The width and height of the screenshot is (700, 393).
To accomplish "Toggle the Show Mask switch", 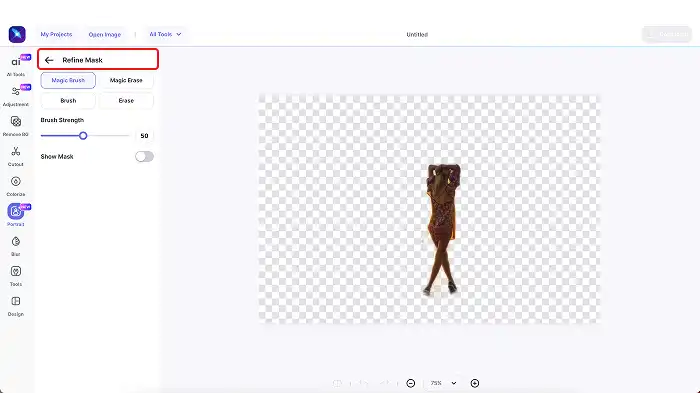I will click(144, 156).
